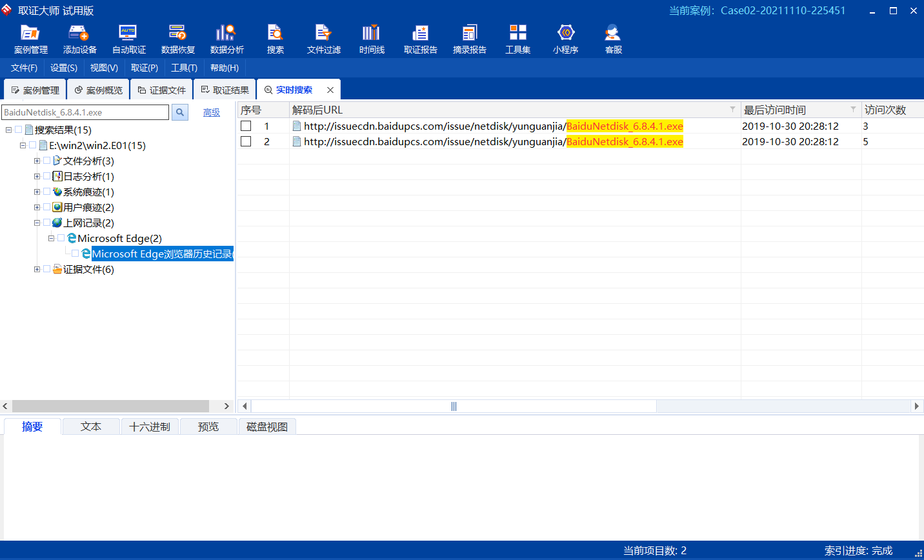The height and width of the screenshot is (560, 924).
Task: Click the 取证大师 app logo in the title bar
Action: (x=6, y=10)
